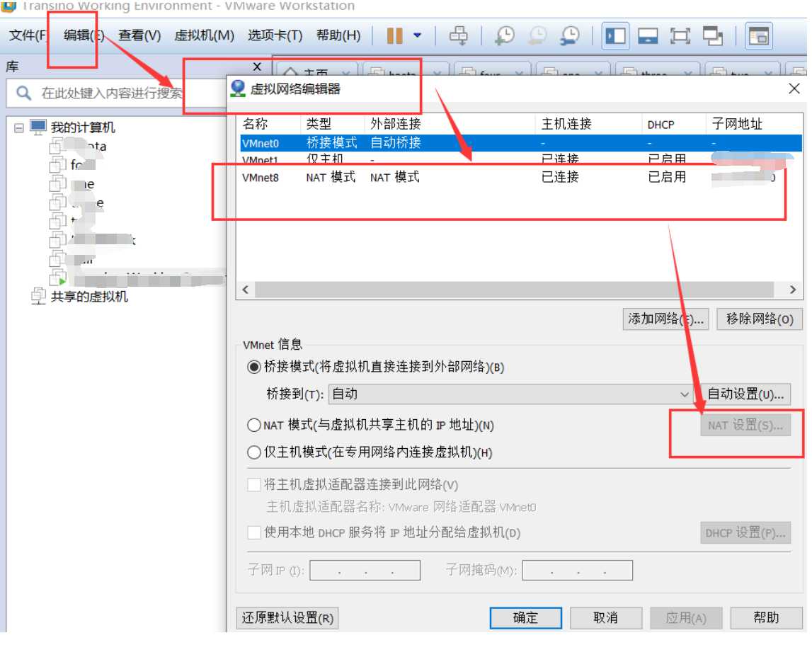Select the 仅主机模式 radio button
The height and width of the screenshot is (657, 812).
[x=253, y=452]
